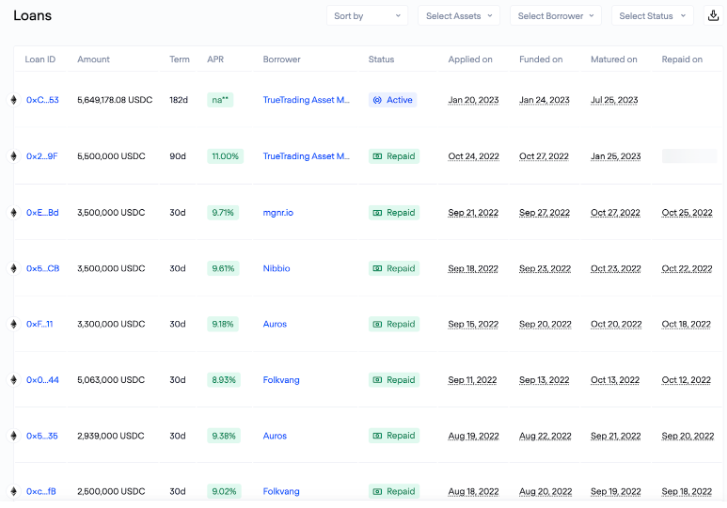Click the Applied on column header
Viewport: 727px width, 508px height.
(x=470, y=59)
